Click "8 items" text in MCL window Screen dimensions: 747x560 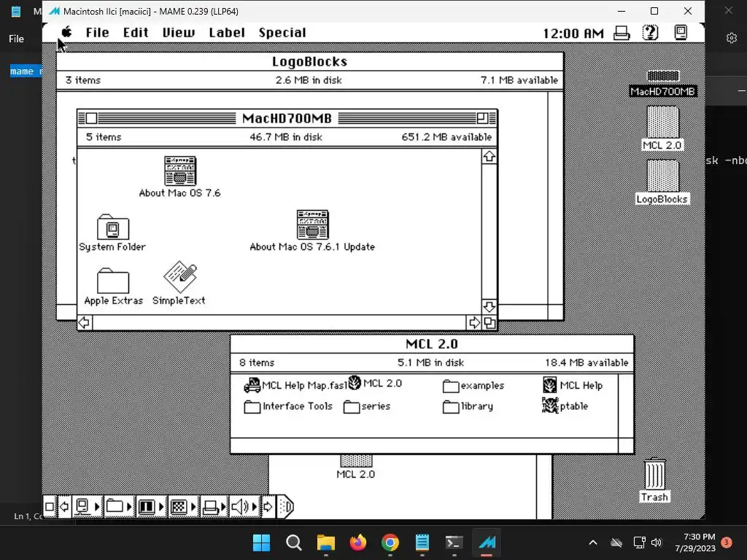(x=257, y=363)
